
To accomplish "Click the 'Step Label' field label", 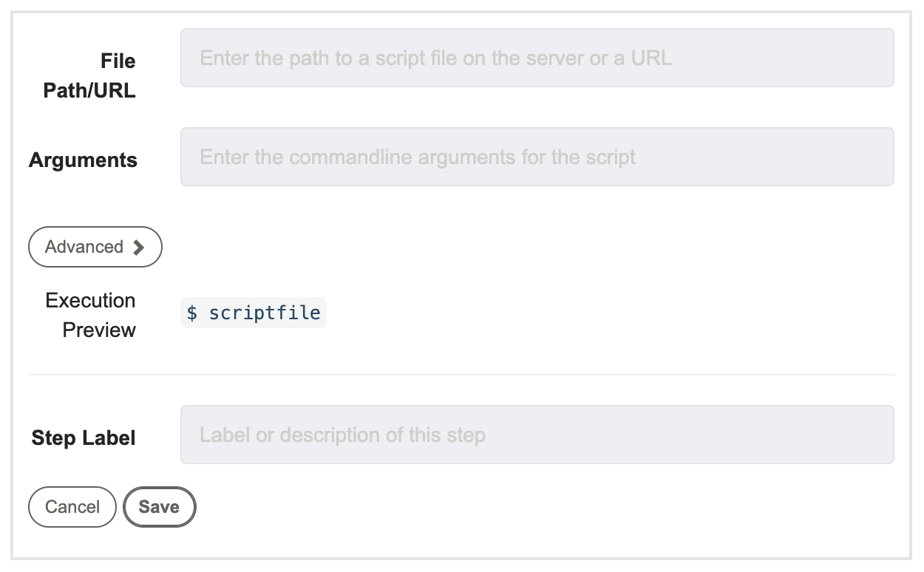I will (x=84, y=438).
